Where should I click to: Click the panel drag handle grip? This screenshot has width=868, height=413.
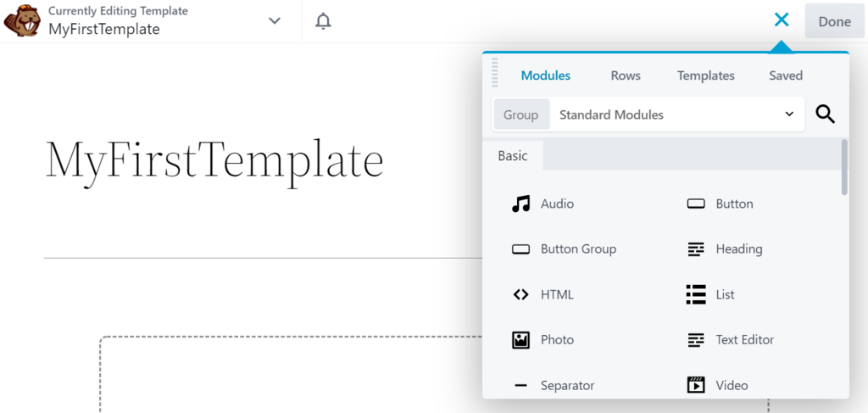click(x=495, y=74)
